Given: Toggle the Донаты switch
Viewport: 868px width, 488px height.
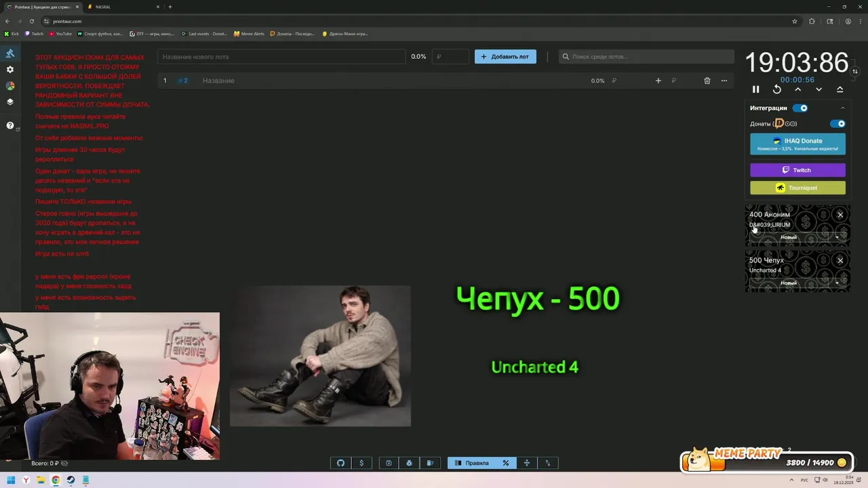Looking at the screenshot, I should [x=838, y=124].
